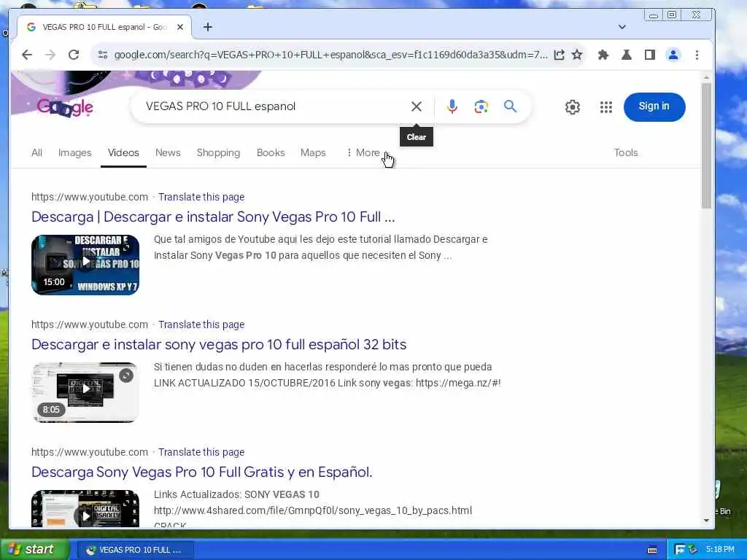
Task: Click the browser forward arrow
Action: [x=50, y=55]
